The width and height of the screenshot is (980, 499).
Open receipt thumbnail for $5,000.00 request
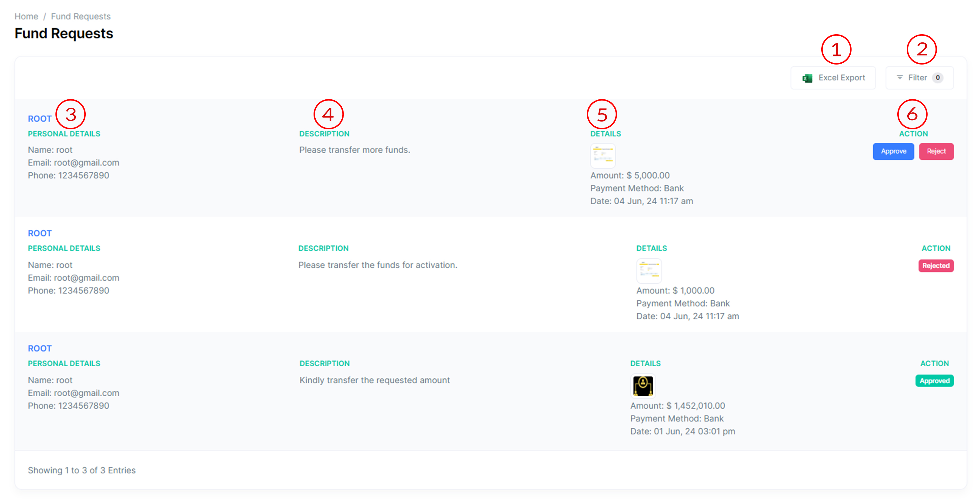click(x=603, y=155)
